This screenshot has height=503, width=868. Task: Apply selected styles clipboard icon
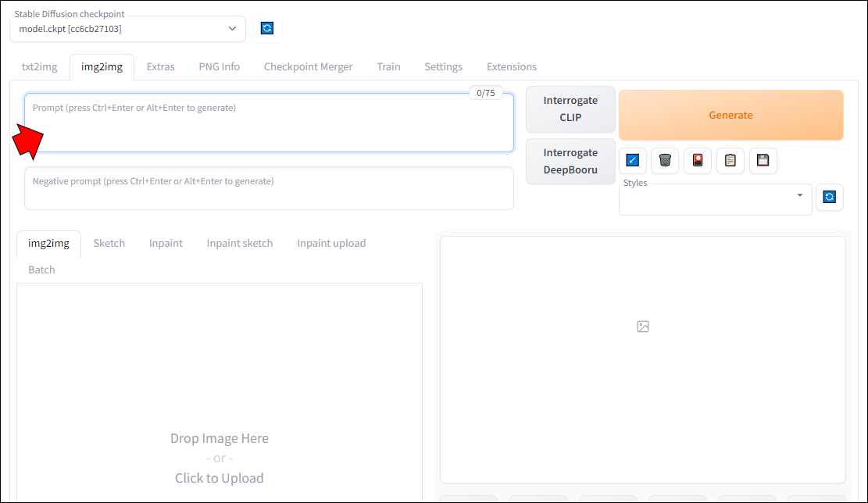[730, 160]
